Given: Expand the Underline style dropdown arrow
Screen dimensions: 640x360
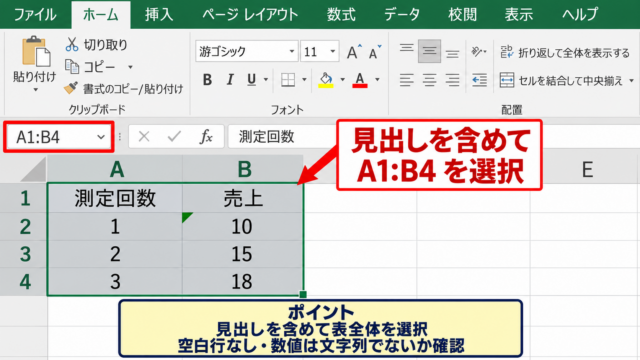Looking at the screenshot, I should [266, 80].
